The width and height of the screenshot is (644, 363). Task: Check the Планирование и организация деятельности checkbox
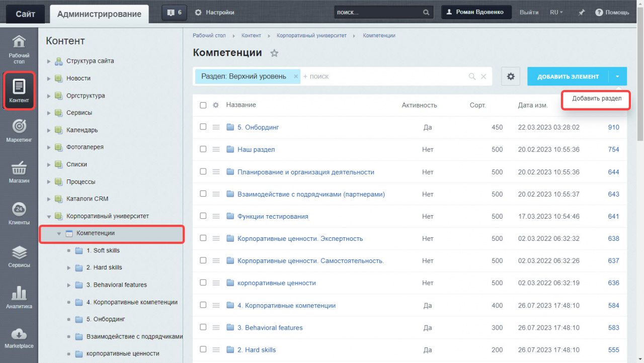(203, 171)
